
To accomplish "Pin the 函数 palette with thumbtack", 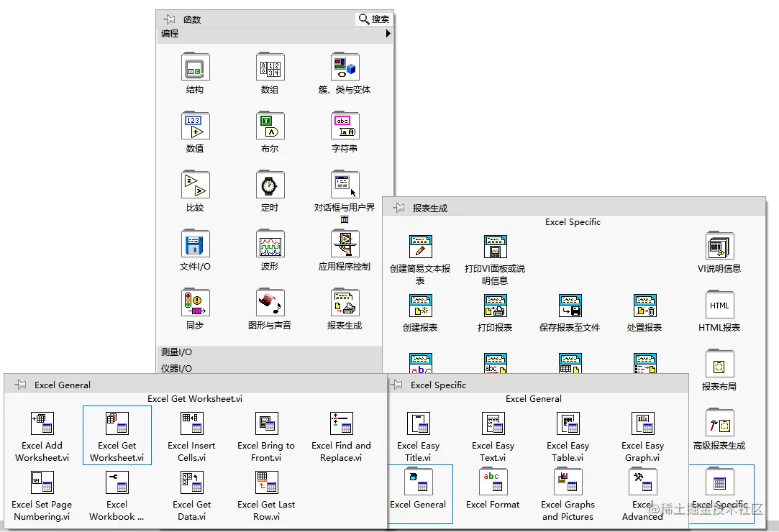I will (x=170, y=19).
